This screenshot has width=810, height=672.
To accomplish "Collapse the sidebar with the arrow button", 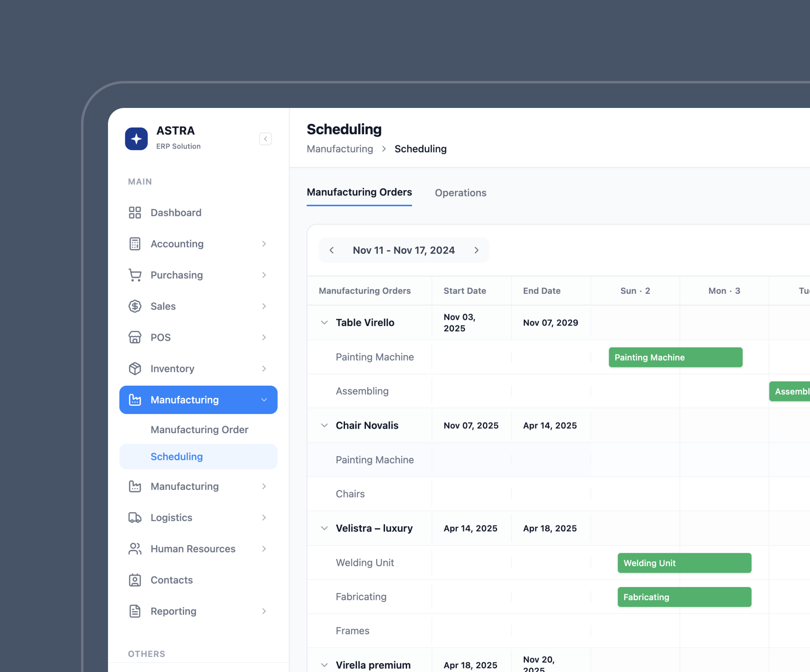I will (265, 139).
